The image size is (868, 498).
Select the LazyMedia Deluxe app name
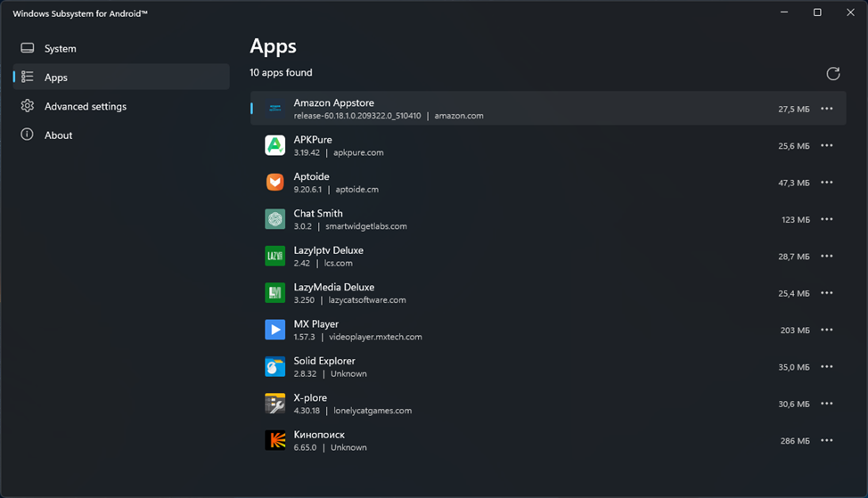coord(334,287)
